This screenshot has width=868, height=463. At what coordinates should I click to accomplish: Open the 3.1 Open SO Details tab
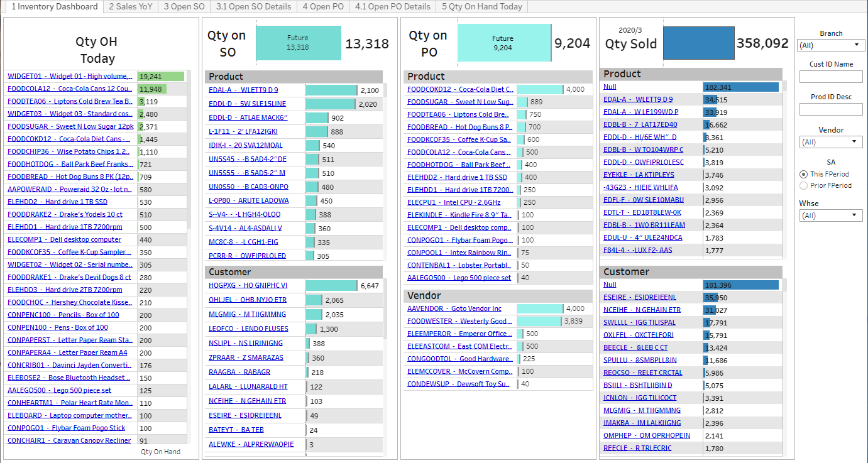pos(253,6)
